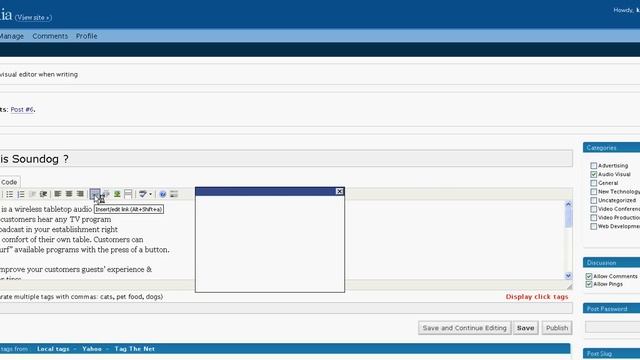Image resolution: width=640 pixels, height=360 pixels.
Task: Click the indent icon in editor toolbar
Action: (x=43, y=194)
